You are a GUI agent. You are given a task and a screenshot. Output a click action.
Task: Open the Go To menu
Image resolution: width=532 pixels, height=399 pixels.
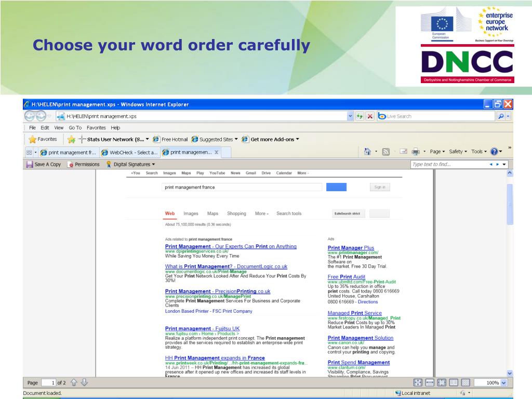pyautogui.click(x=75, y=128)
